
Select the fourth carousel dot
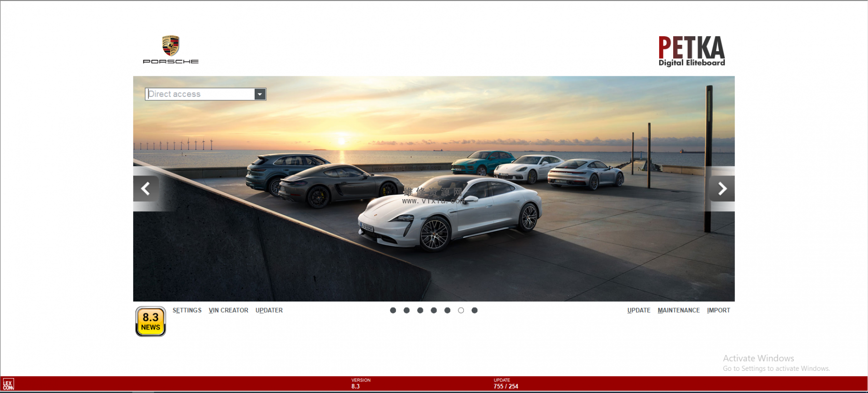pos(434,311)
